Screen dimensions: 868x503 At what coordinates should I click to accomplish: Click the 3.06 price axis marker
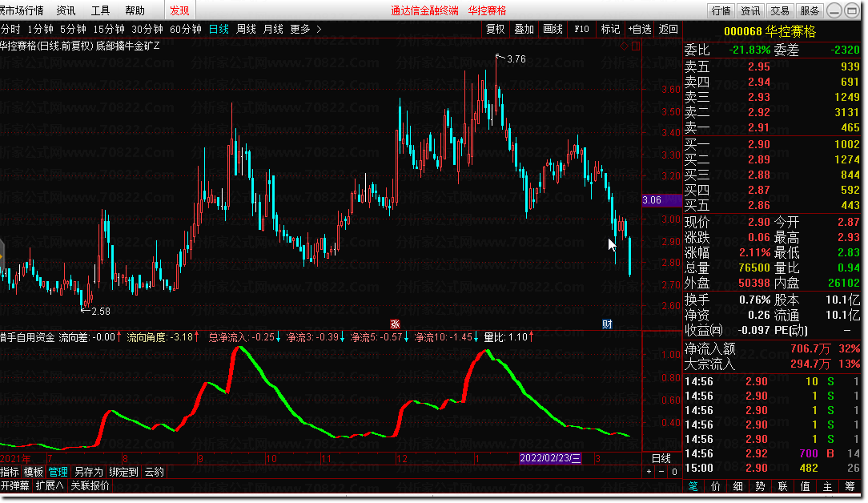tap(661, 200)
